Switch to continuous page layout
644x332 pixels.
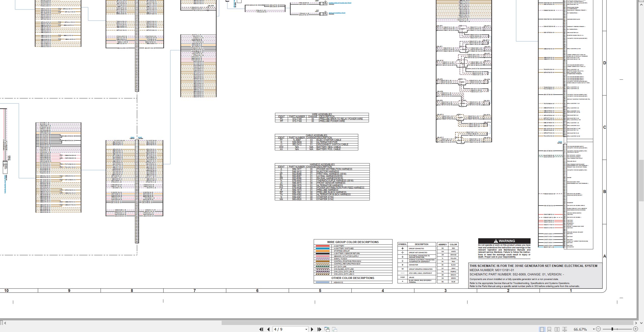pyautogui.click(x=549, y=329)
